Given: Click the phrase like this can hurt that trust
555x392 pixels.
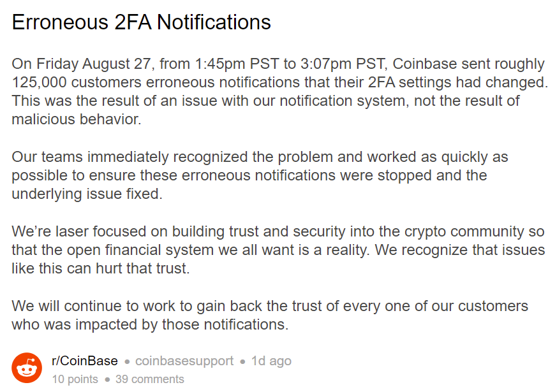Looking at the screenshot, I should click(x=101, y=268).
